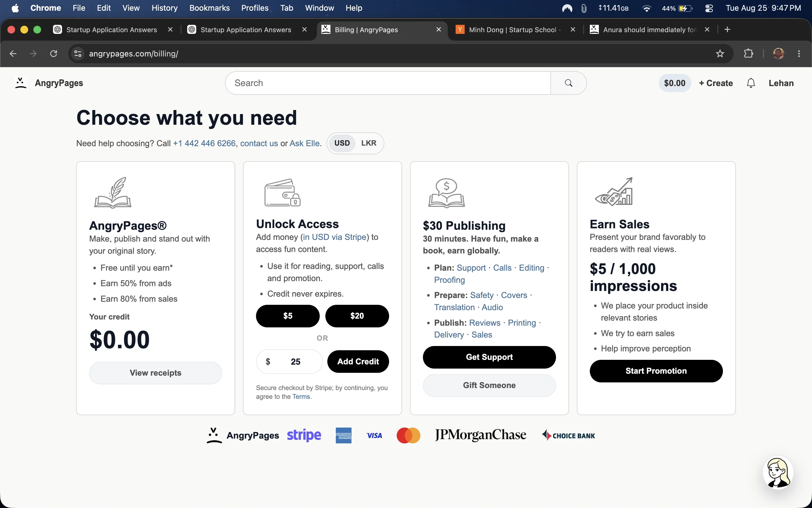
Task: Click Add Credit button
Action: tap(358, 362)
